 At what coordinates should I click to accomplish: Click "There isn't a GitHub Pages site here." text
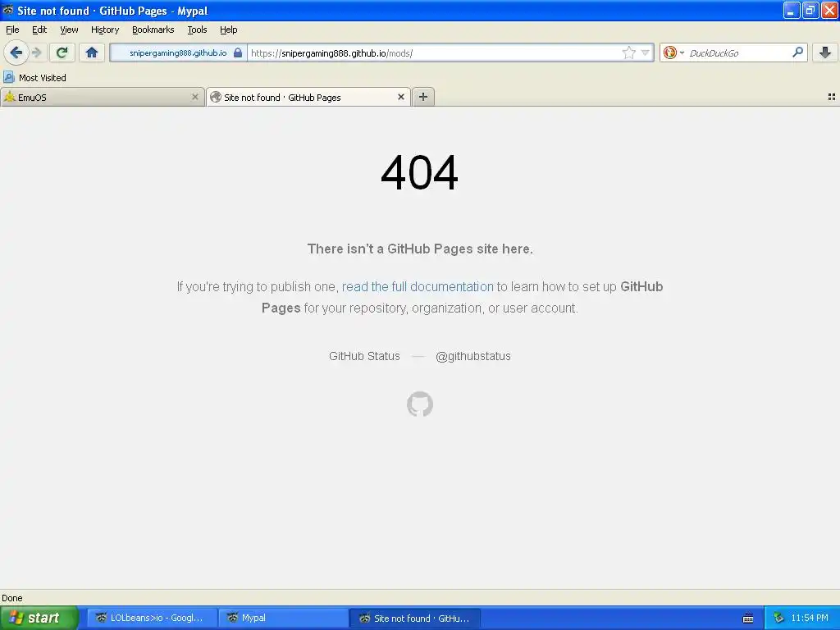pyautogui.click(x=420, y=249)
